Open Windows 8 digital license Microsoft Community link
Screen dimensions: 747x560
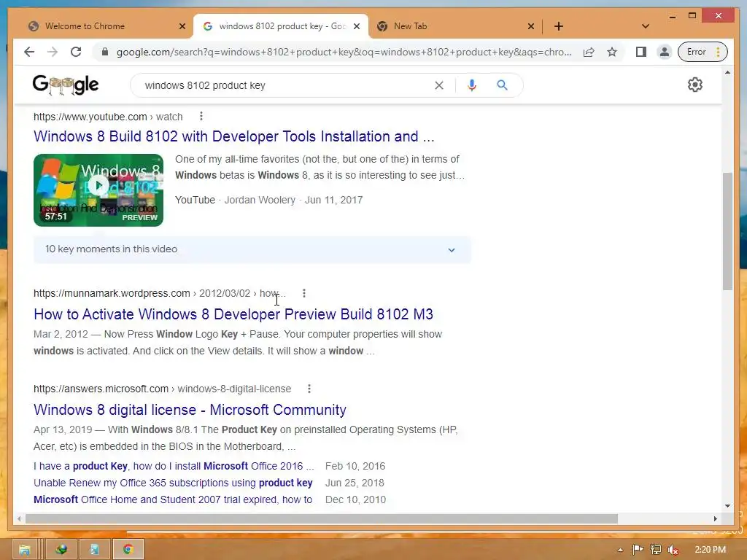point(190,410)
